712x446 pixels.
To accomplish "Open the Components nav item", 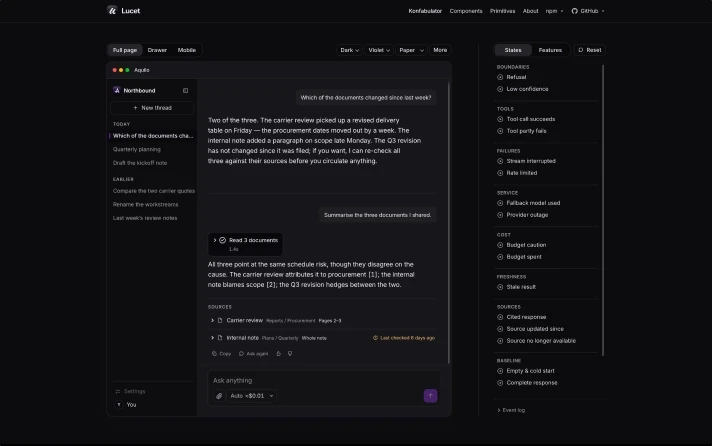I will point(466,11).
